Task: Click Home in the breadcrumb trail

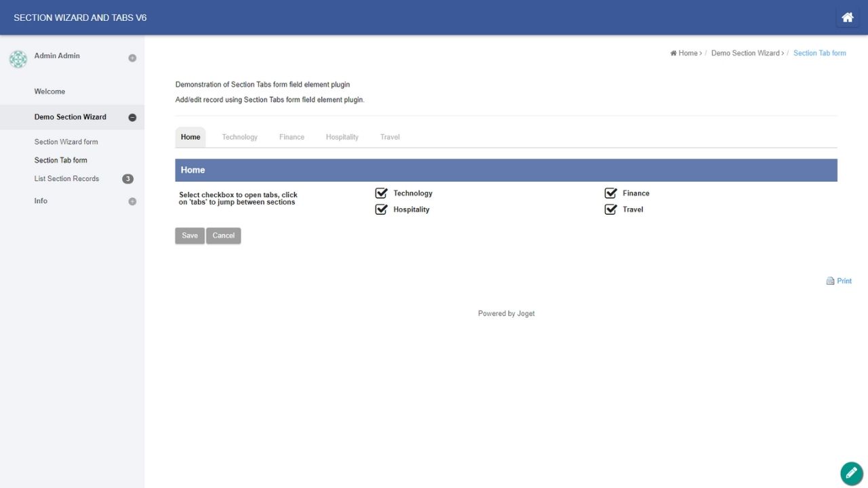Action: pyautogui.click(x=687, y=53)
